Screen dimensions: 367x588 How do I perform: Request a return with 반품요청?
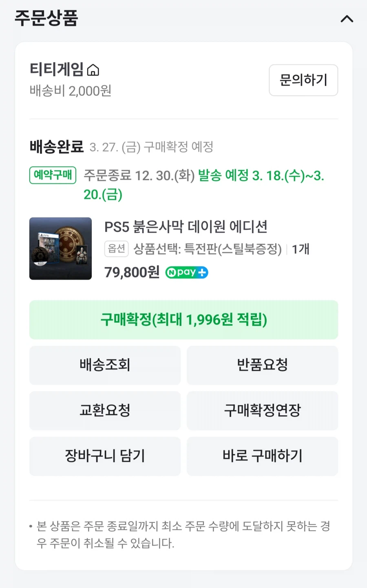[262, 365]
